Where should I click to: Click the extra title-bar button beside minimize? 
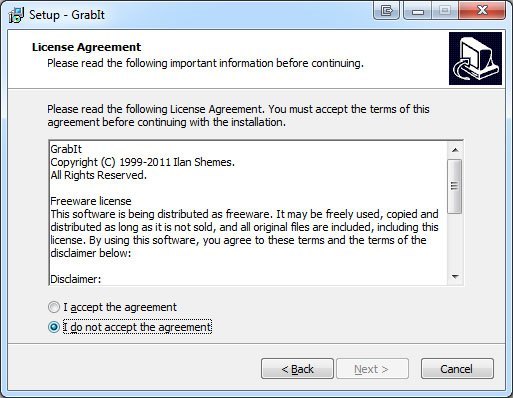[387, 11]
